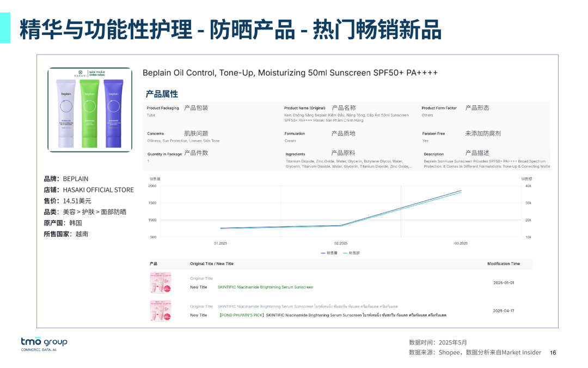Click the Product Packaging attribute label
588x368 pixels.
pos(163,108)
